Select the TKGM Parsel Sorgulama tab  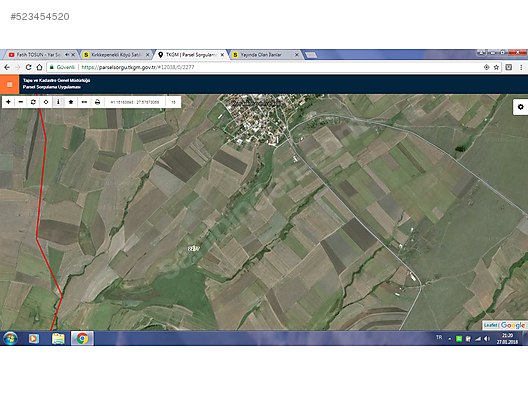click(x=191, y=55)
